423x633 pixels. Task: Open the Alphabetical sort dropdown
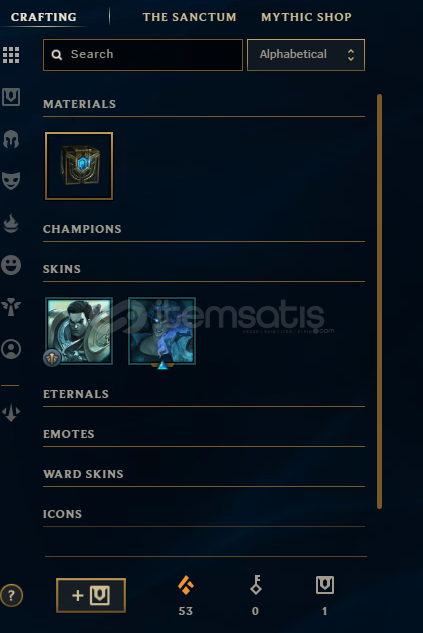pyautogui.click(x=306, y=55)
